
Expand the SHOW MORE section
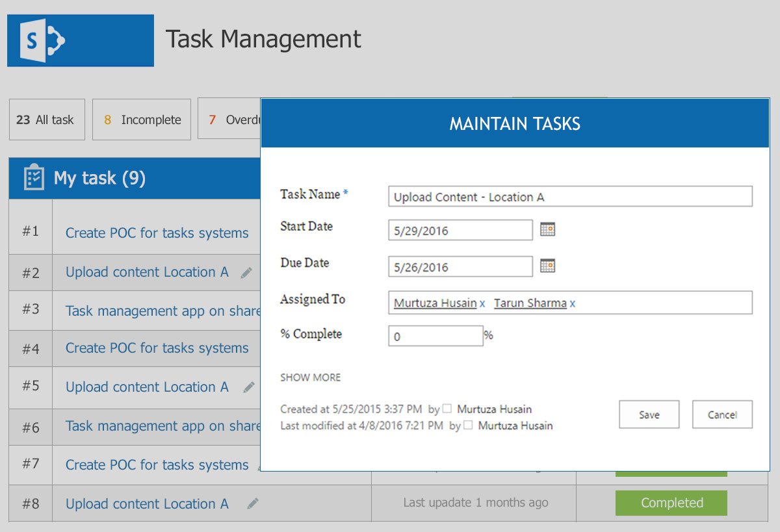pyautogui.click(x=310, y=377)
